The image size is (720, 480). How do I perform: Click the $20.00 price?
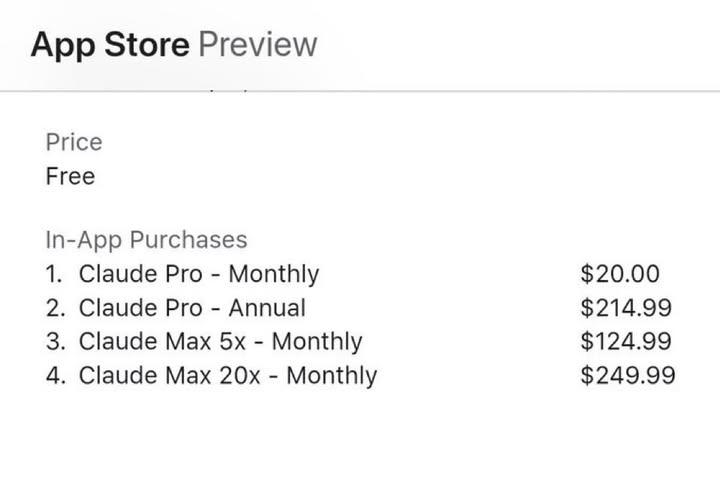pyautogui.click(x=620, y=274)
